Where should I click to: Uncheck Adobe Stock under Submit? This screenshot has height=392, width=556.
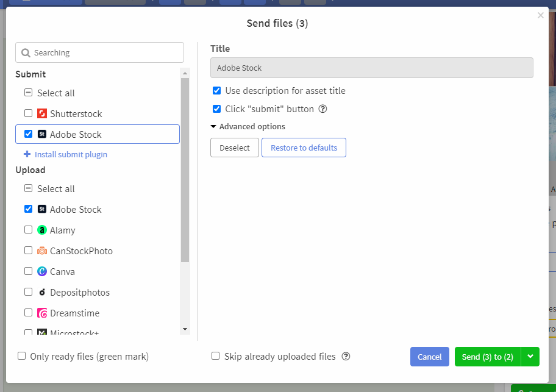(x=28, y=134)
